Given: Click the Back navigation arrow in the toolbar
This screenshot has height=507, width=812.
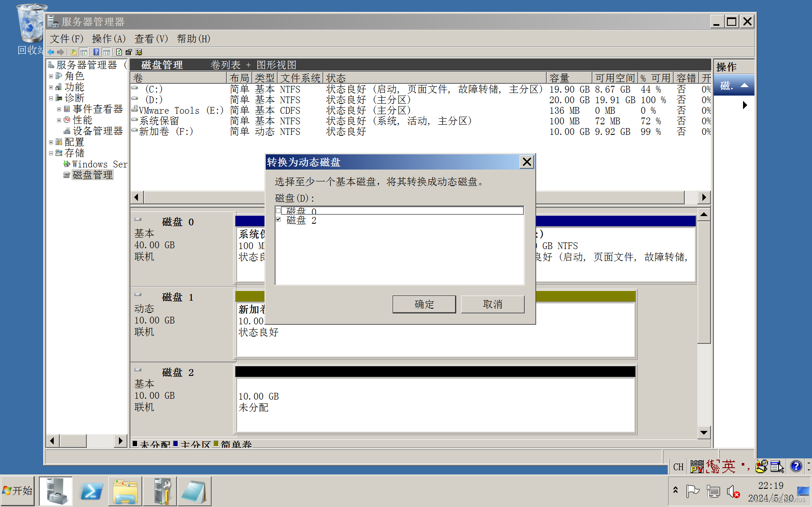Looking at the screenshot, I should (x=51, y=52).
